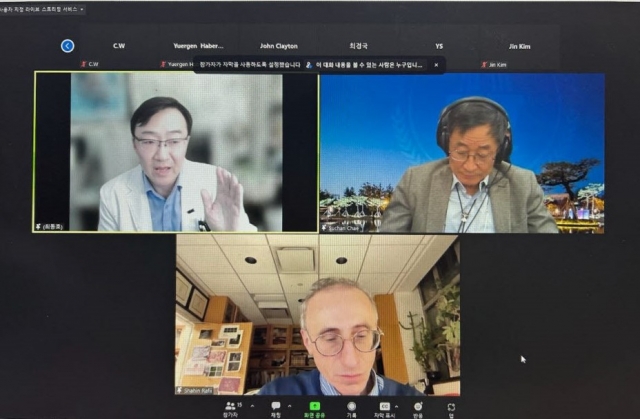
Task: Click the Suchan Chae name label
Action: [344, 228]
